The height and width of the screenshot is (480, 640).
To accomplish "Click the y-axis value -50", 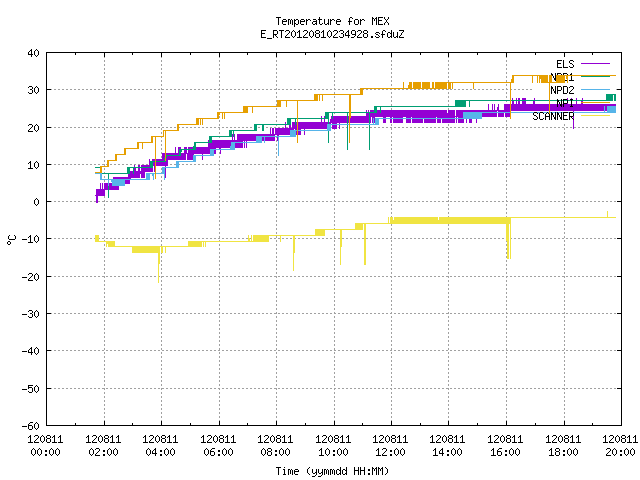I will click(31, 389).
